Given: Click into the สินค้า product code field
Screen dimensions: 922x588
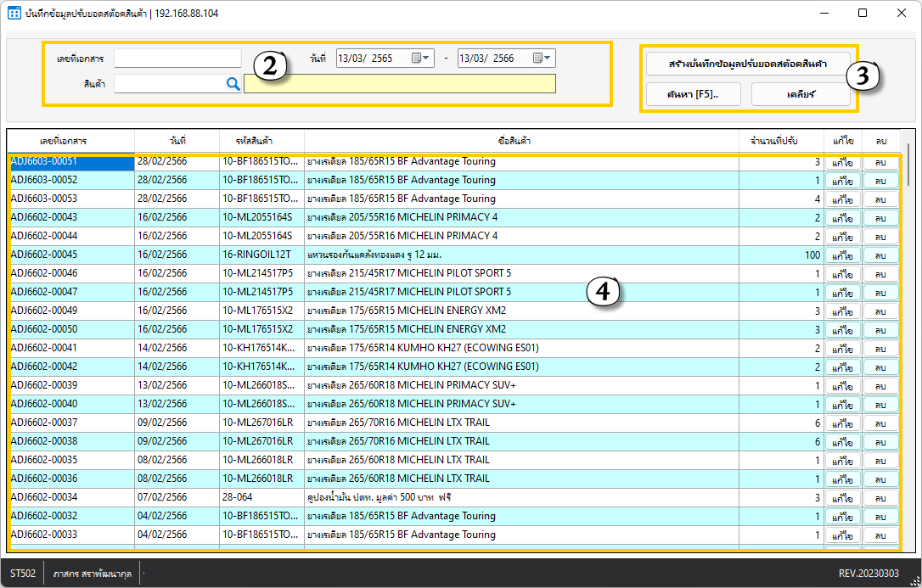Looking at the screenshot, I should pyautogui.click(x=168, y=83).
